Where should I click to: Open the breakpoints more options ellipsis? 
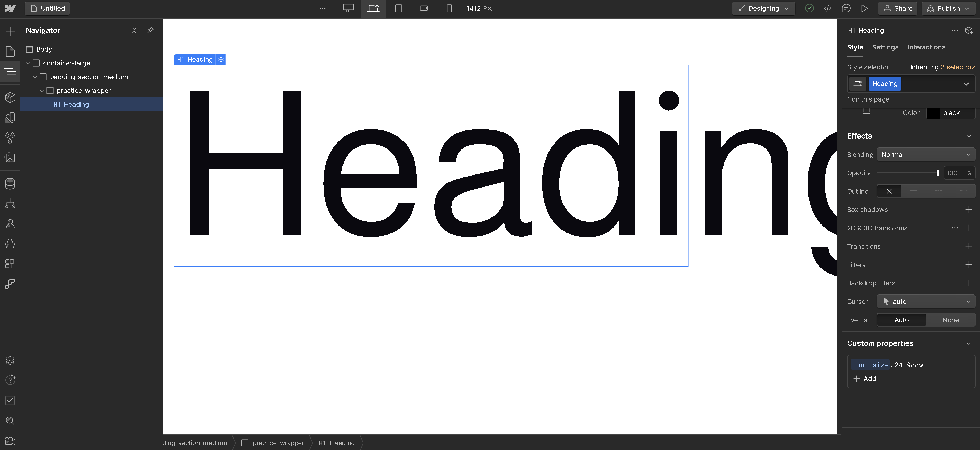(323, 8)
